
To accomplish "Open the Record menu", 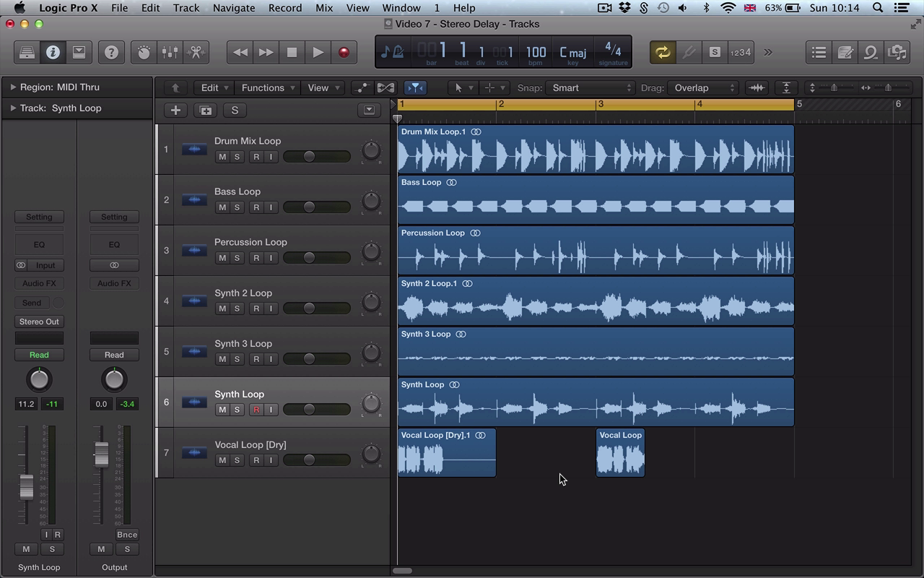I will pos(285,8).
